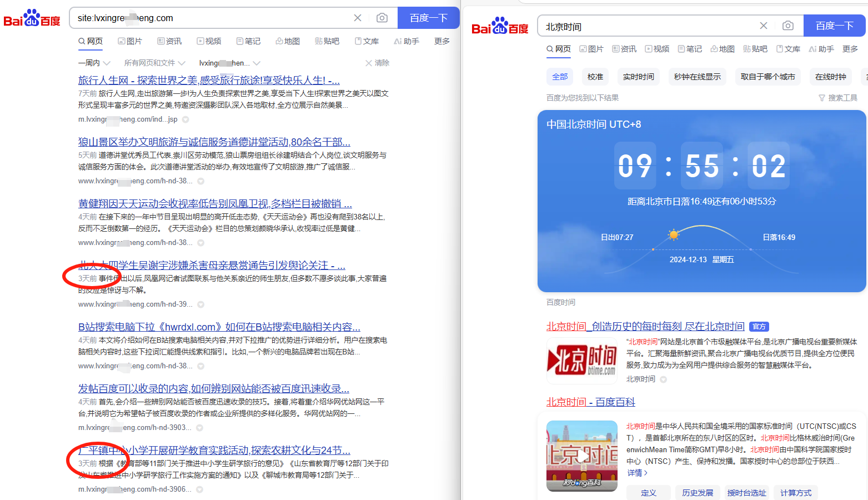
Task: Switch to 视频 tab in right window
Action: 657,49
